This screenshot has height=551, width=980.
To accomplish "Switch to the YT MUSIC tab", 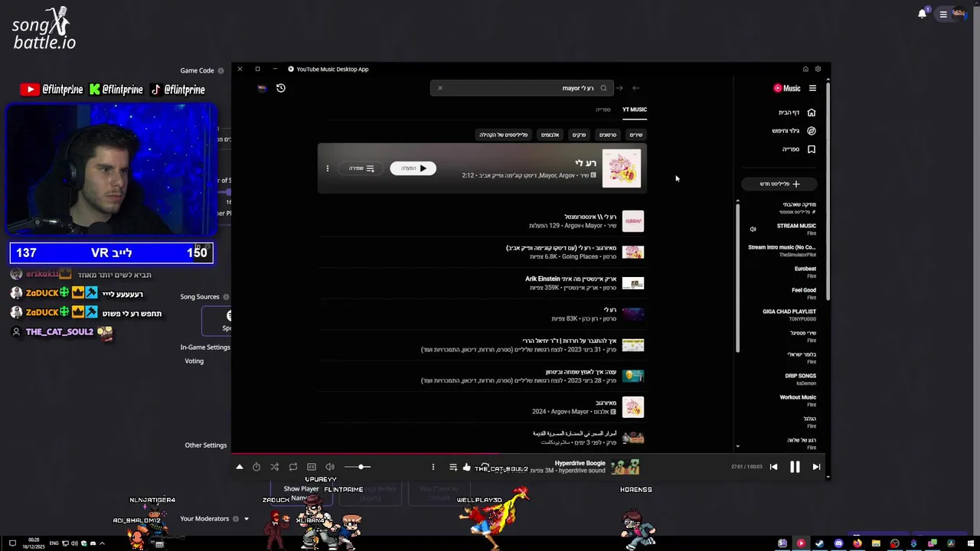I will click(x=635, y=109).
